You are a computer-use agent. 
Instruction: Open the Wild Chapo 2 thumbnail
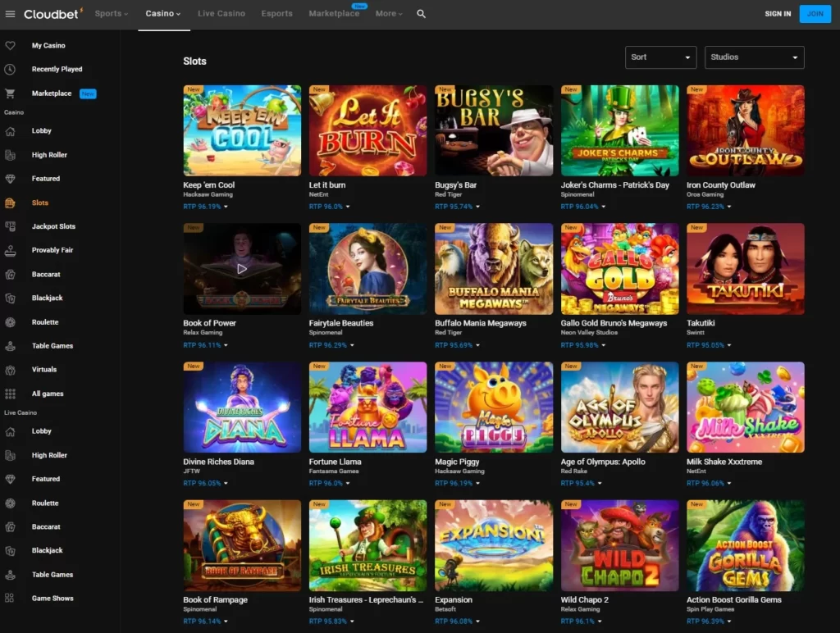(620, 546)
